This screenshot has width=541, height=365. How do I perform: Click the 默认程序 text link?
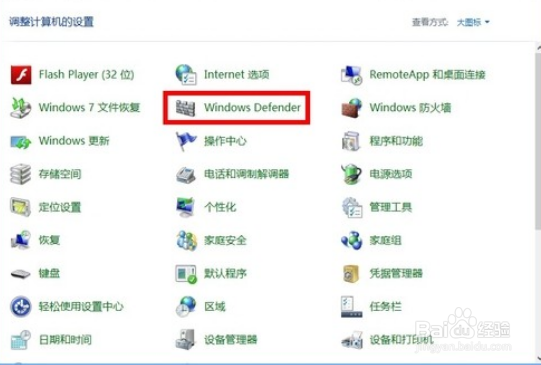tap(225, 274)
